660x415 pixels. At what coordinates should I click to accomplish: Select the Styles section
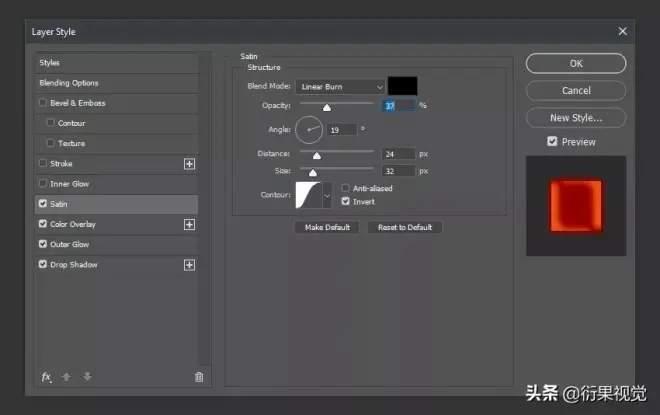click(117, 63)
